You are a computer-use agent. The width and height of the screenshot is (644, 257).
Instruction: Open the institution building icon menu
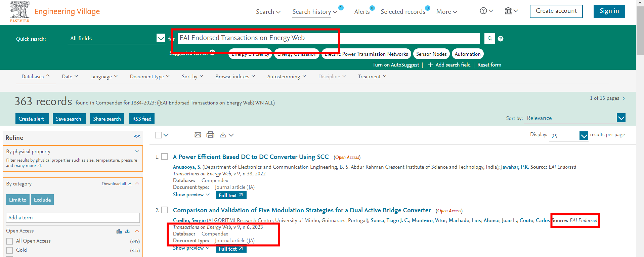(511, 11)
